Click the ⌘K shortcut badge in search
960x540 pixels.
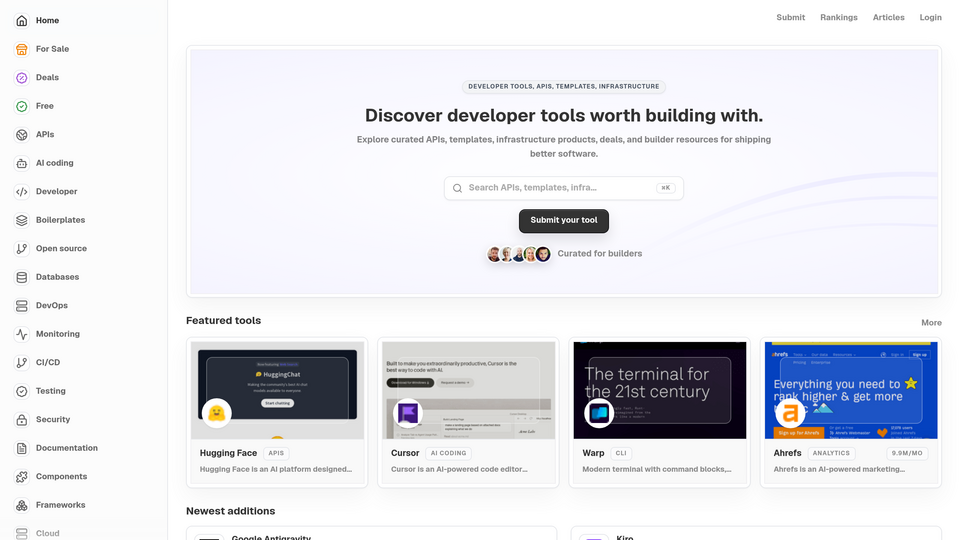(x=666, y=188)
